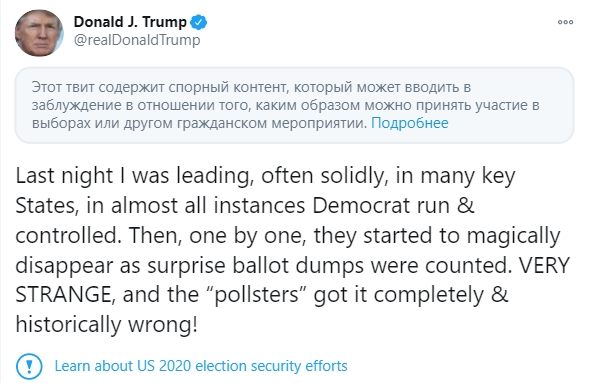Click the word States in the tweet
590x383 pixels.
click(47, 206)
